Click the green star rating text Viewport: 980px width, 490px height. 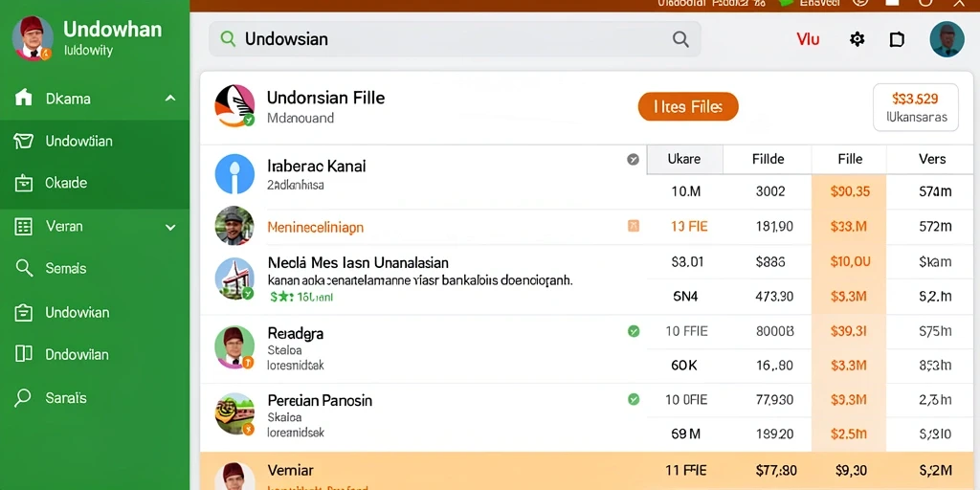(301, 298)
